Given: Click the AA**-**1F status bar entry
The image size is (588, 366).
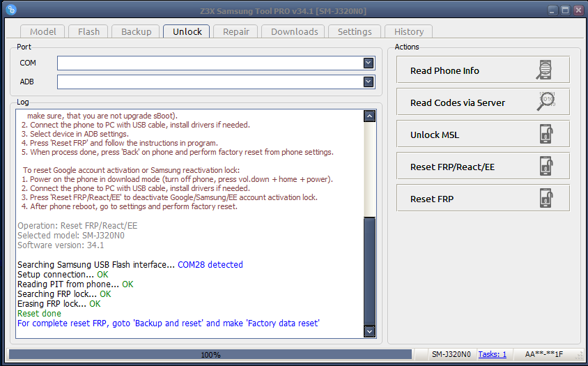Looking at the screenshot, I should pyautogui.click(x=544, y=354).
